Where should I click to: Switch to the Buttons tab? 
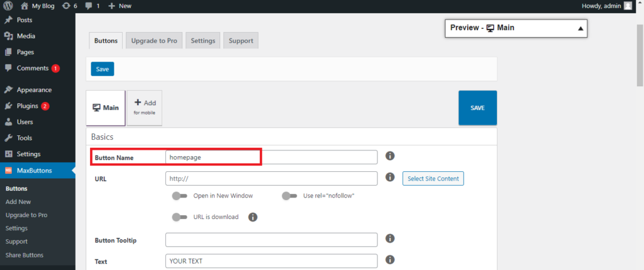pos(106,41)
